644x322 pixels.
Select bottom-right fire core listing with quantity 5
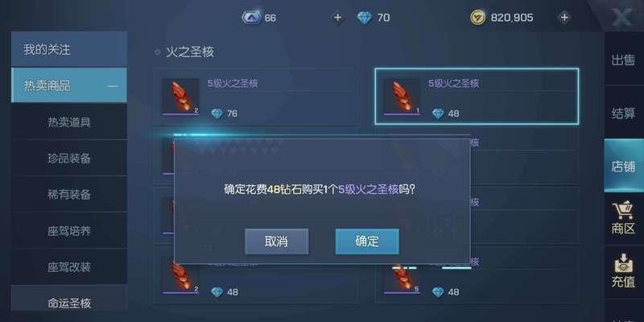tap(477, 275)
